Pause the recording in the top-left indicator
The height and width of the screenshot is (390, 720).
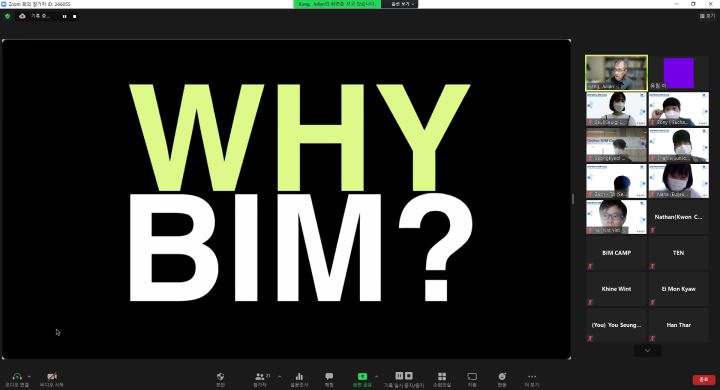point(65,16)
